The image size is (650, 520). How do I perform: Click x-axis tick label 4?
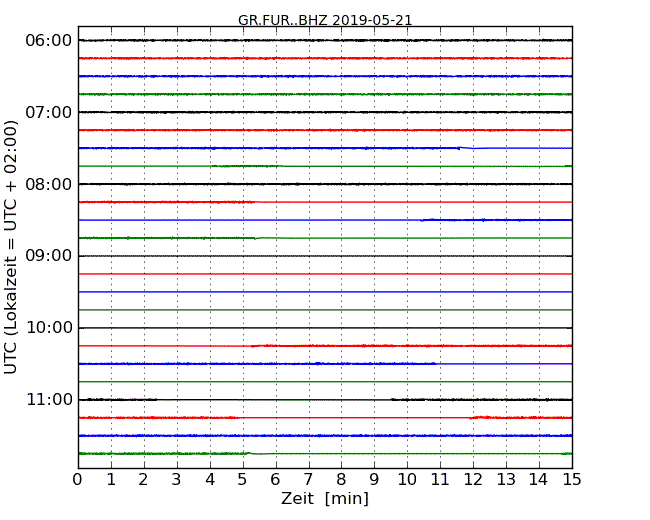(210, 479)
